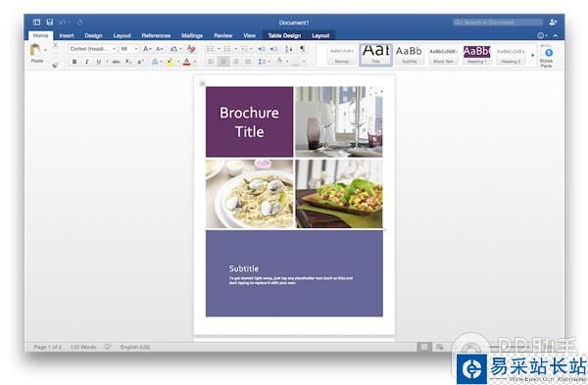Open the underline style dropdown arrow
Viewport: 588px width, 385px height.
[107, 62]
